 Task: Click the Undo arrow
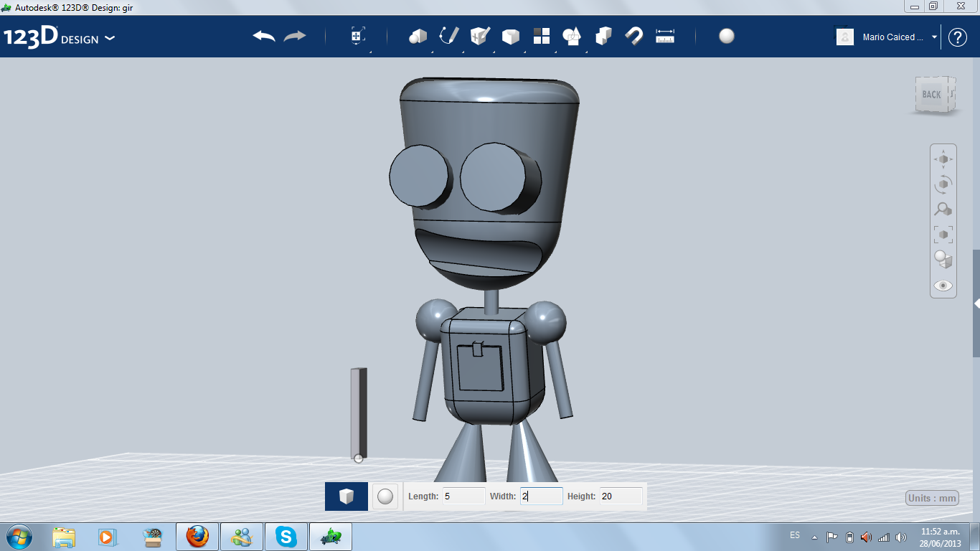pyautogui.click(x=264, y=36)
